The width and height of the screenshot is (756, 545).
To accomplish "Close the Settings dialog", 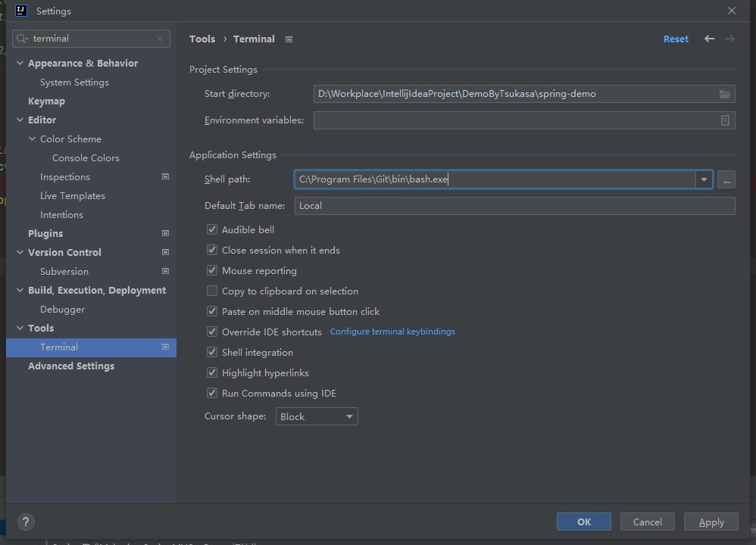I will click(x=732, y=11).
